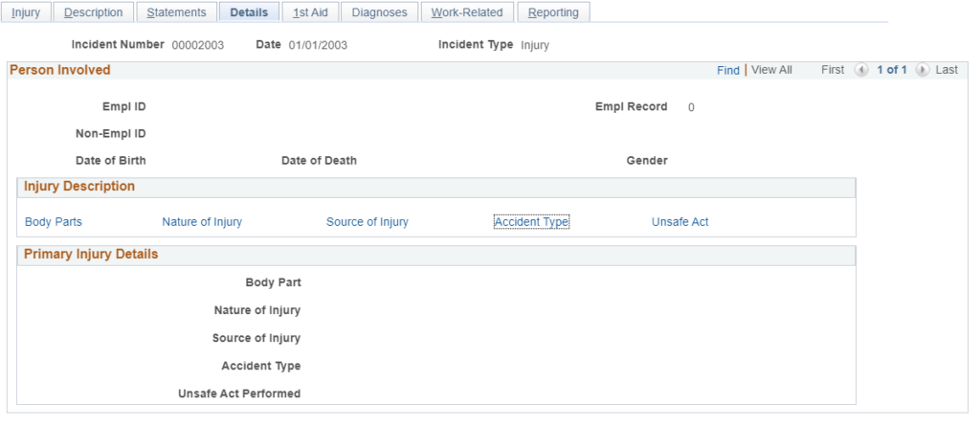Click the Accident Type link
The image size is (980, 427).
coord(531,222)
